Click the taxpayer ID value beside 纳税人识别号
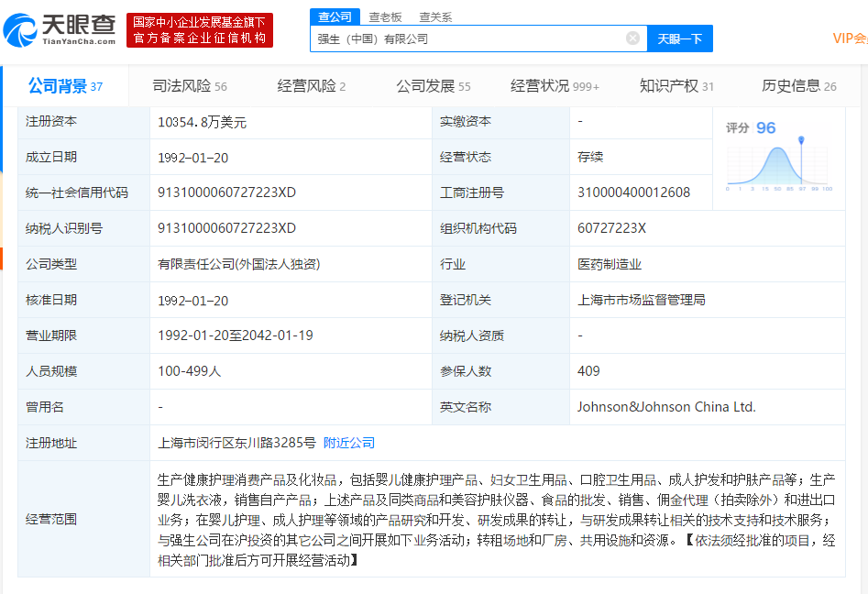Image resolution: width=868 pixels, height=594 pixels. click(x=226, y=228)
